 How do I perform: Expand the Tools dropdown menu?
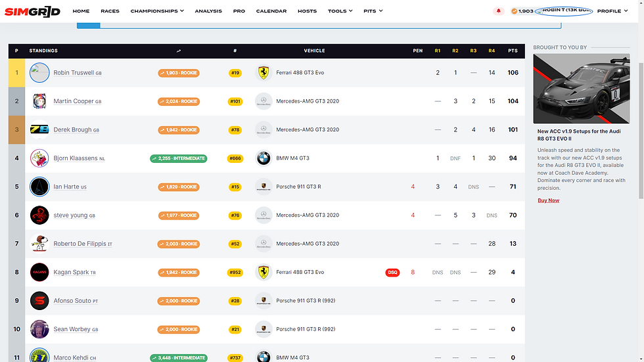340,11
